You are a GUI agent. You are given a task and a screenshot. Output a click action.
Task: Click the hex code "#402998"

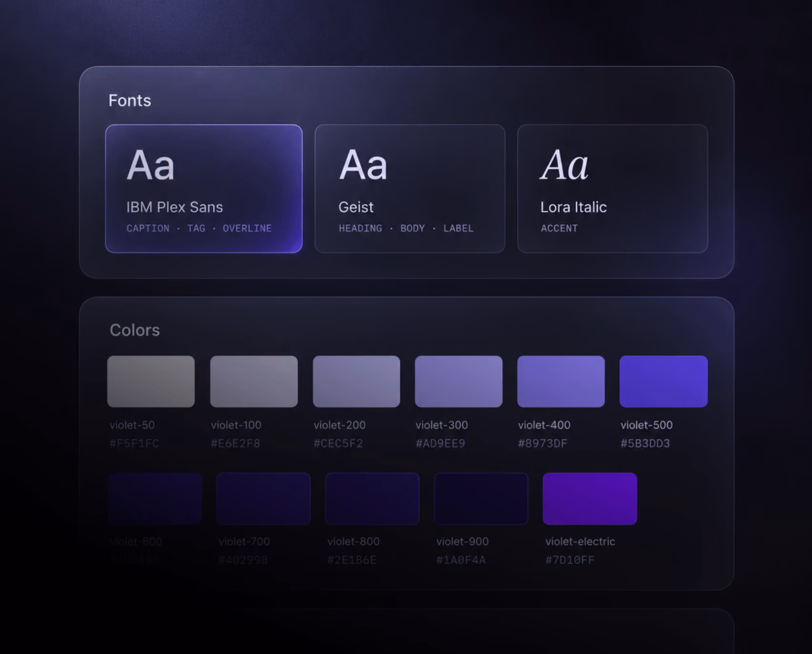(x=243, y=560)
